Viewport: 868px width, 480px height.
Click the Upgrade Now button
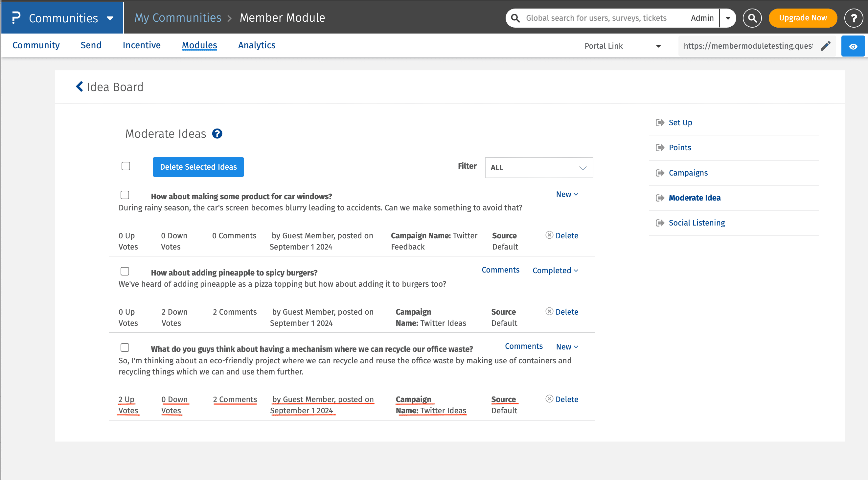click(802, 18)
